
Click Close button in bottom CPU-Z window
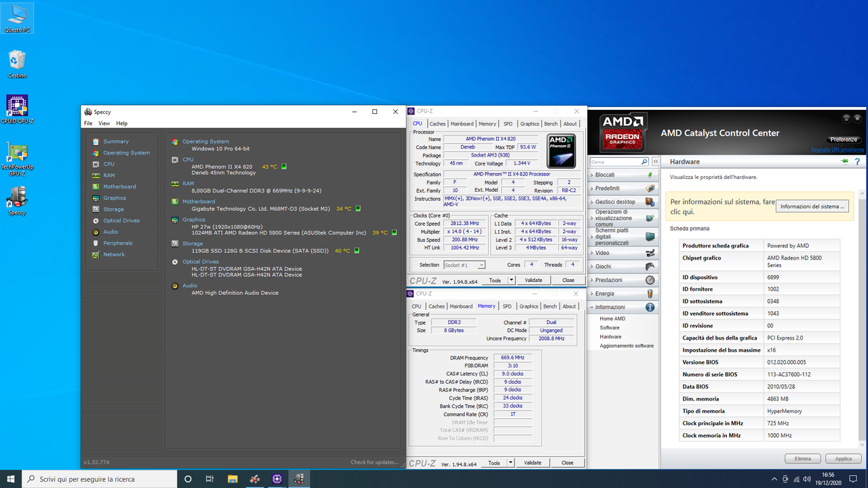click(567, 463)
